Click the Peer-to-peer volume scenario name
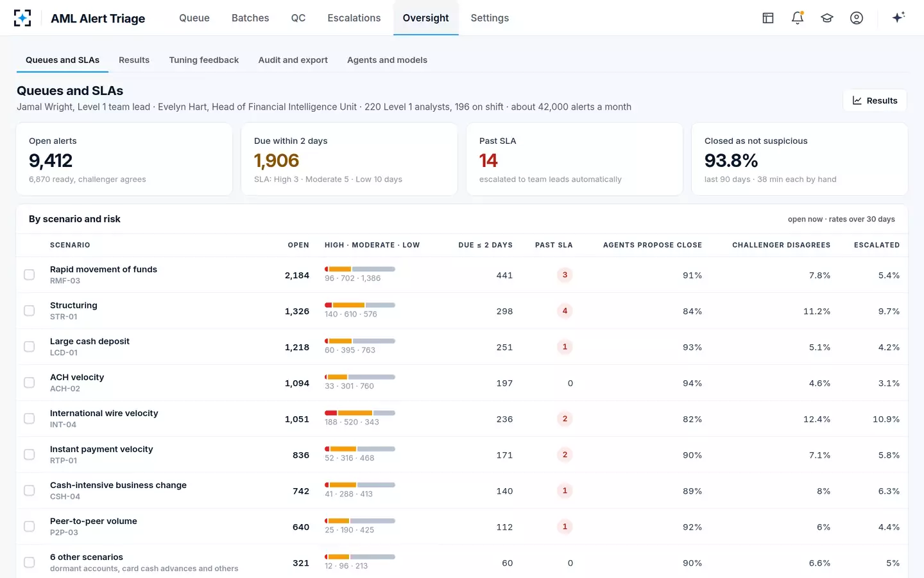 [94, 521]
